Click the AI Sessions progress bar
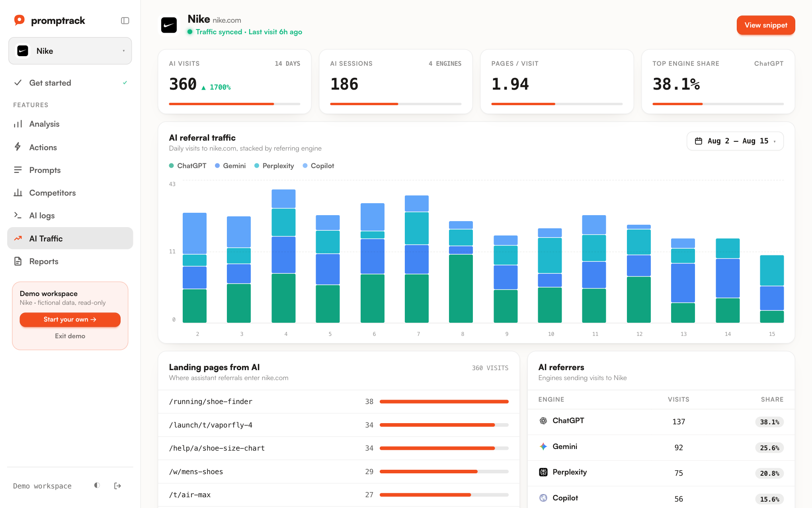The image size is (812, 508). 396,104
